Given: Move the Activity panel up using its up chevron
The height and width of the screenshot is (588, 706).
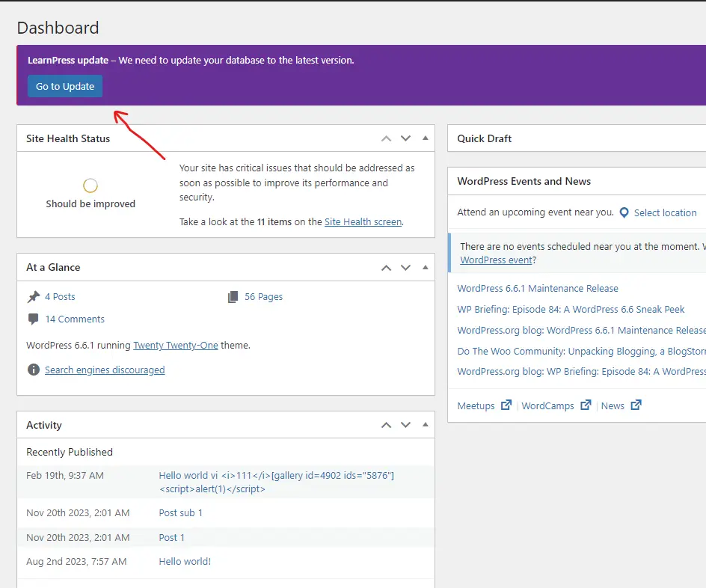Looking at the screenshot, I should coord(386,424).
